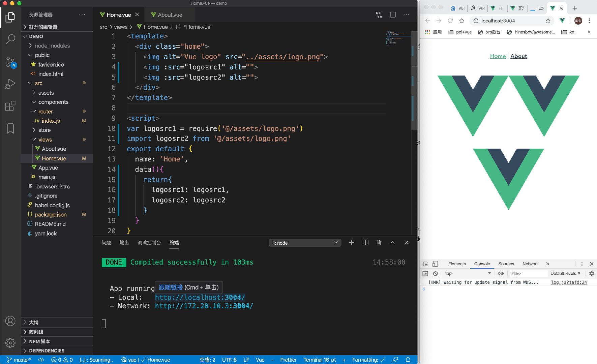Click the About link on the webpage

tap(518, 56)
